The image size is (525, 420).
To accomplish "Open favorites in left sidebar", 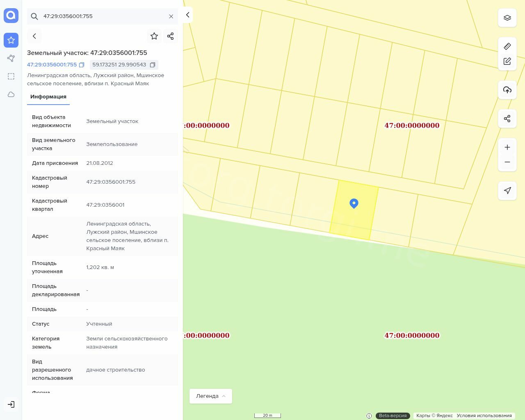I will click(11, 40).
